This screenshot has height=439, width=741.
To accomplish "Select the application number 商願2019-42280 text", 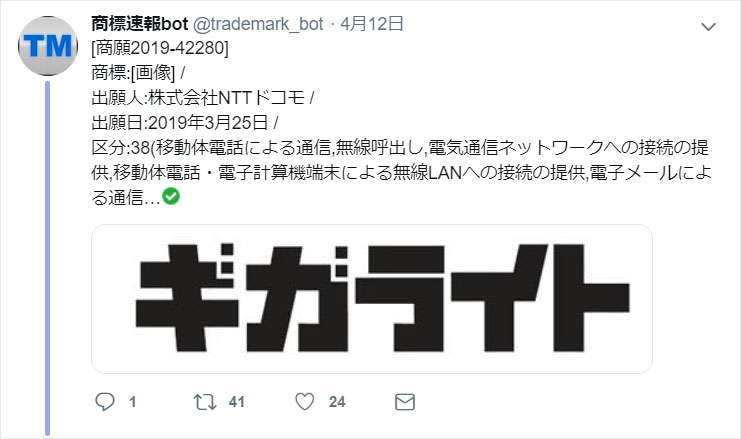I will (160, 48).
